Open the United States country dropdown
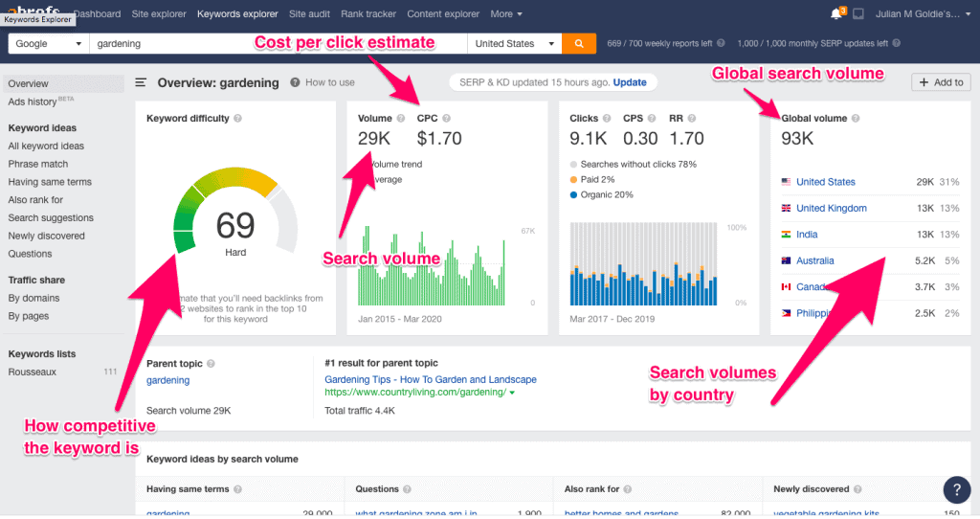 coord(514,44)
